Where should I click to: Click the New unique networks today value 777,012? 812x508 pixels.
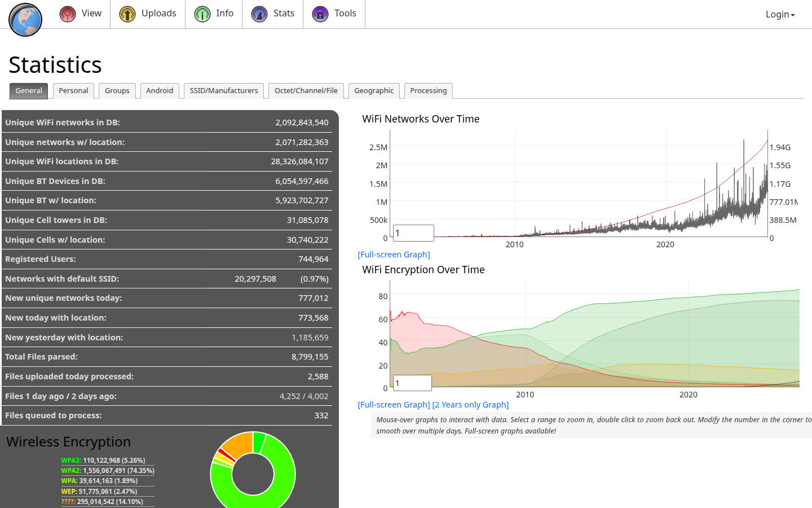click(x=314, y=298)
